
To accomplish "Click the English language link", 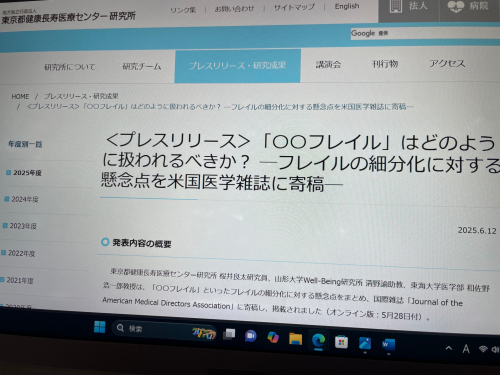I will pyautogui.click(x=347, y=6).
